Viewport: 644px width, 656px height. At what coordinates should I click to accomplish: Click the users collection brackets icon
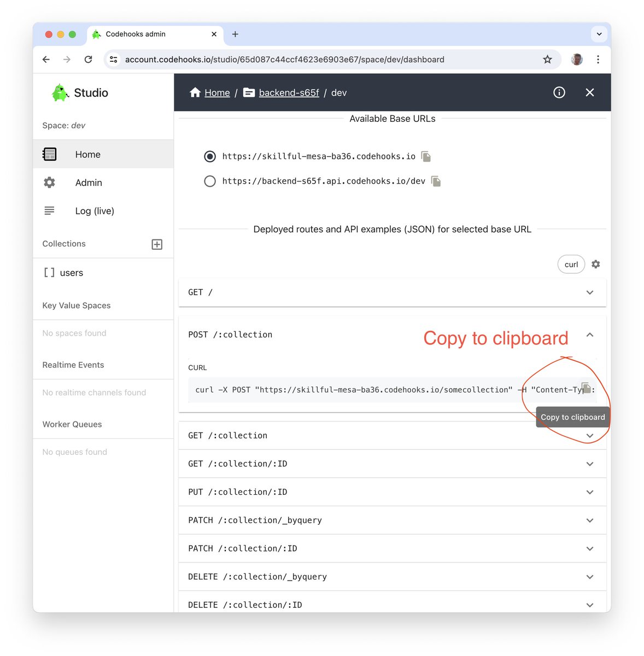49,273
